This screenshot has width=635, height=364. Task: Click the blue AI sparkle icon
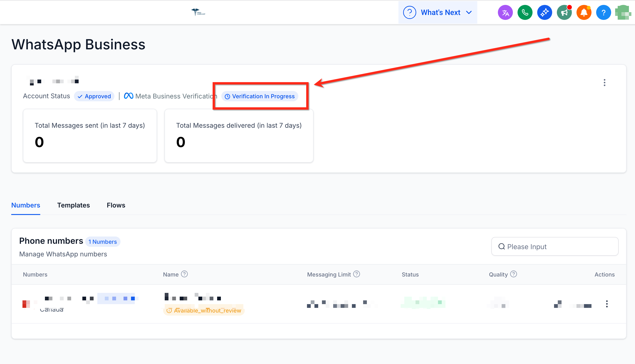point(544,12)
